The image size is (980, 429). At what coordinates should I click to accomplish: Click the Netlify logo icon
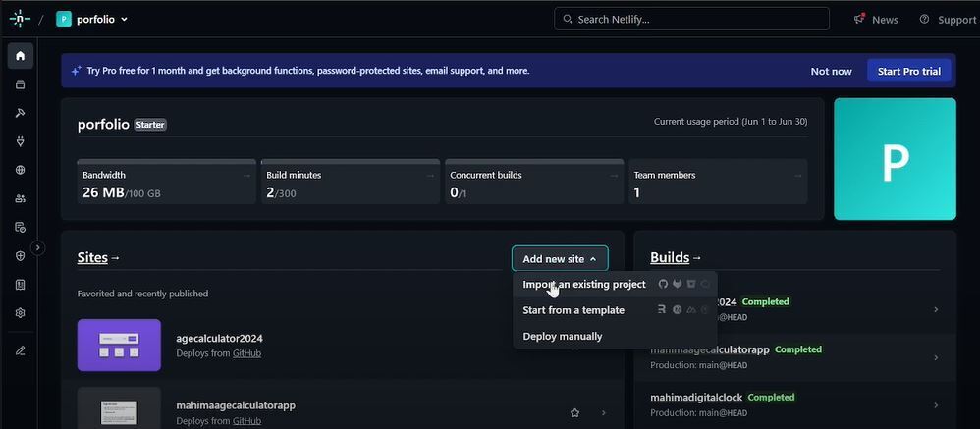pos(20,19)
